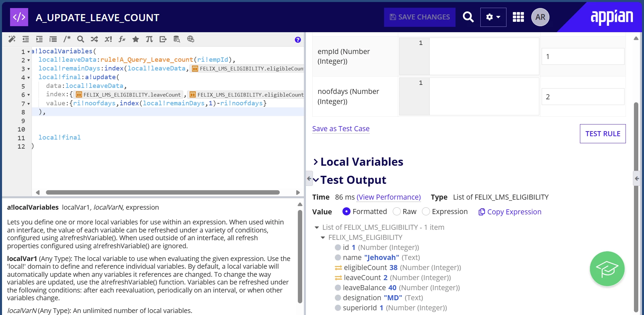Collapse the FELIX_LMS_ELIGIBILITY item node
This screenshot has width=644, height=315.
pyautogui.click(x=323, y=238)
